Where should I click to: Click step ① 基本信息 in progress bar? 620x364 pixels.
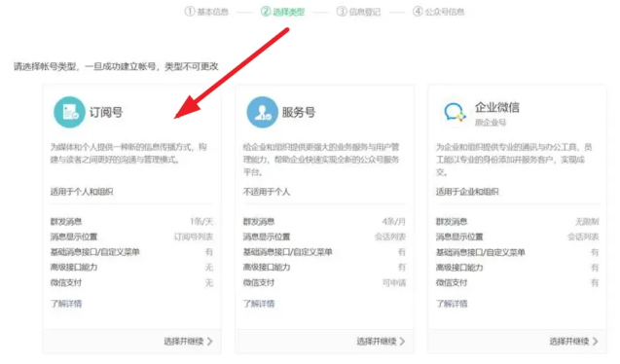coord(206,12)
